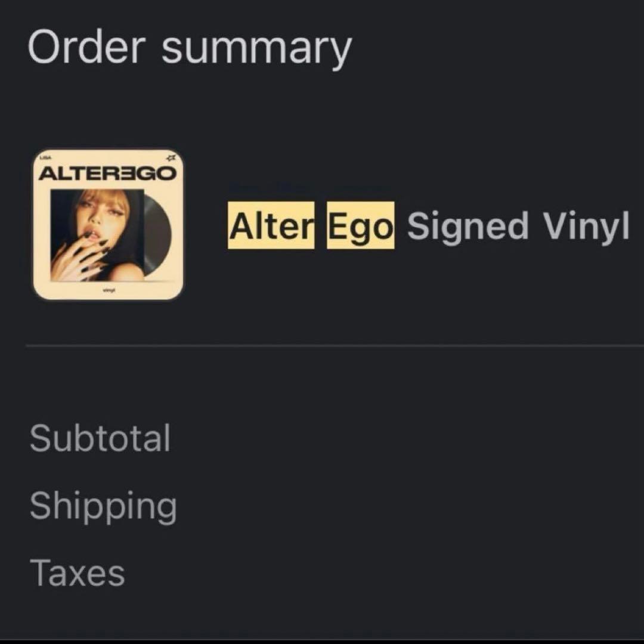Click the faint blurred text above the product title
This screenshot has width=644, height=644.
point(310,187)
